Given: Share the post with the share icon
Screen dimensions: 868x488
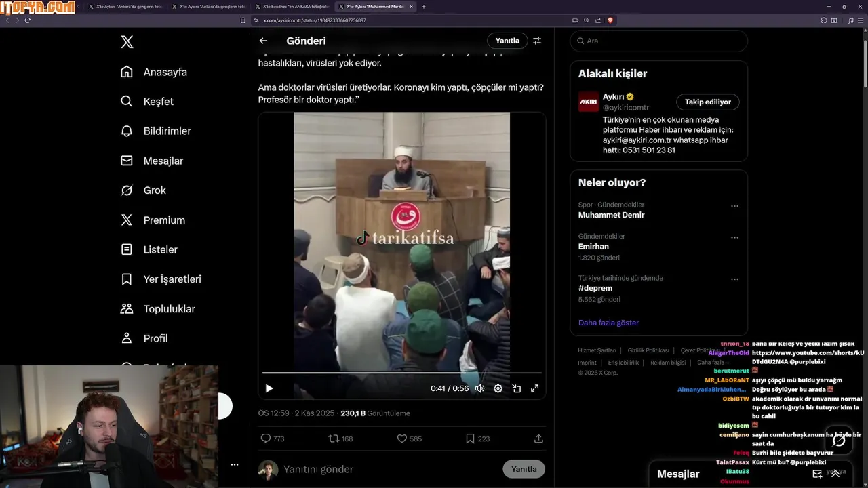Looking at the screenshot, I should tap(538, 439).
